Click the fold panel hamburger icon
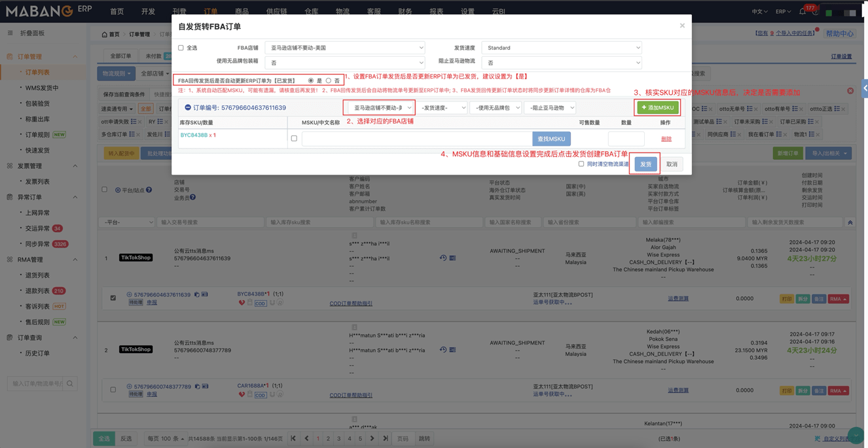The width and height of the screenshot is (868, 448). coord(10,33)
